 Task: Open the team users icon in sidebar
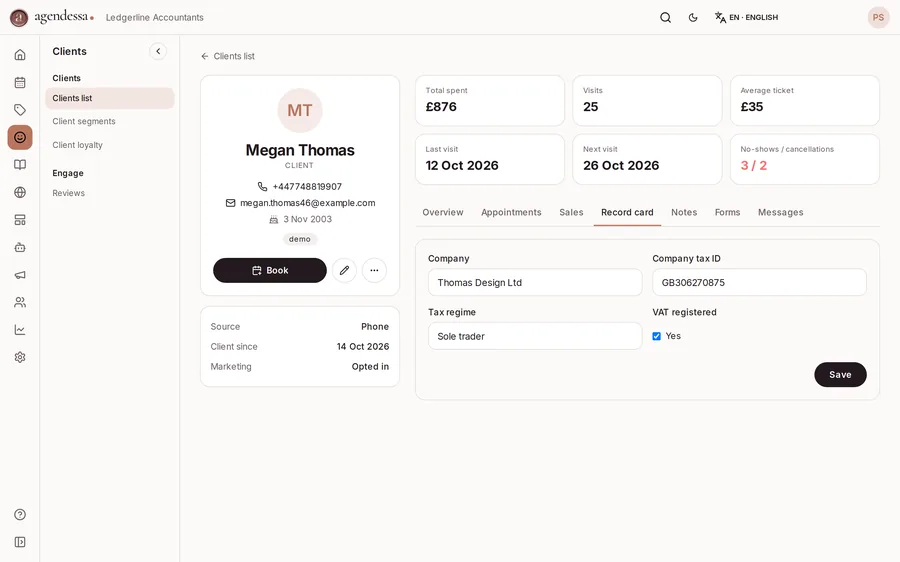point(20,302)
